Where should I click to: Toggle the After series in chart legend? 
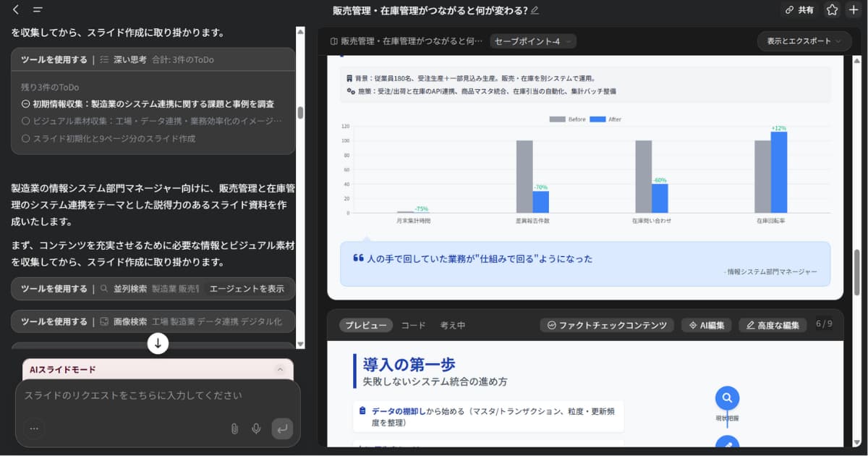pyautogui.click(x=605, y=119)
